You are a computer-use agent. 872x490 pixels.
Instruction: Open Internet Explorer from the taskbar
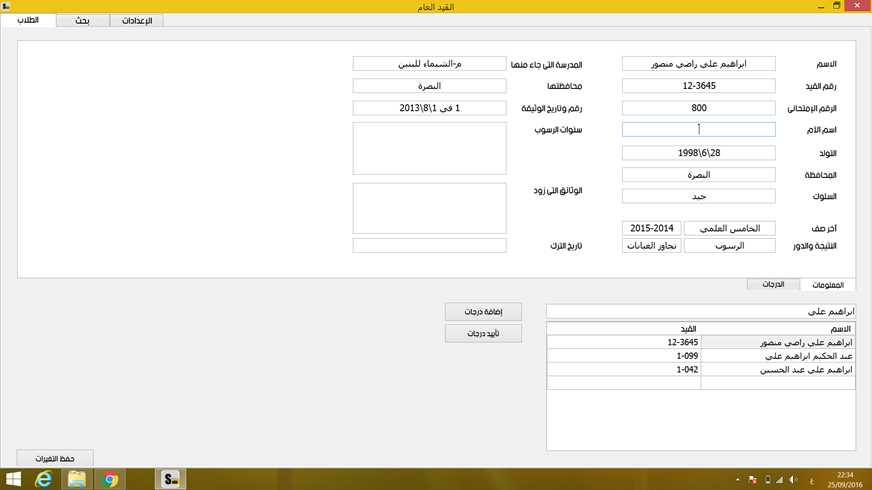[x=43, y=479]
